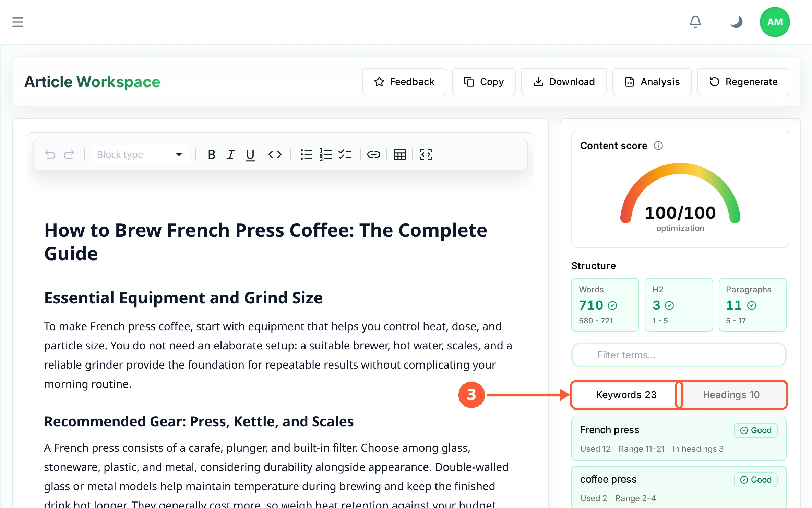The width and height of the screenshot is (812, 508).
Task: Insert a hyperlink
Action: pos(374,154)
